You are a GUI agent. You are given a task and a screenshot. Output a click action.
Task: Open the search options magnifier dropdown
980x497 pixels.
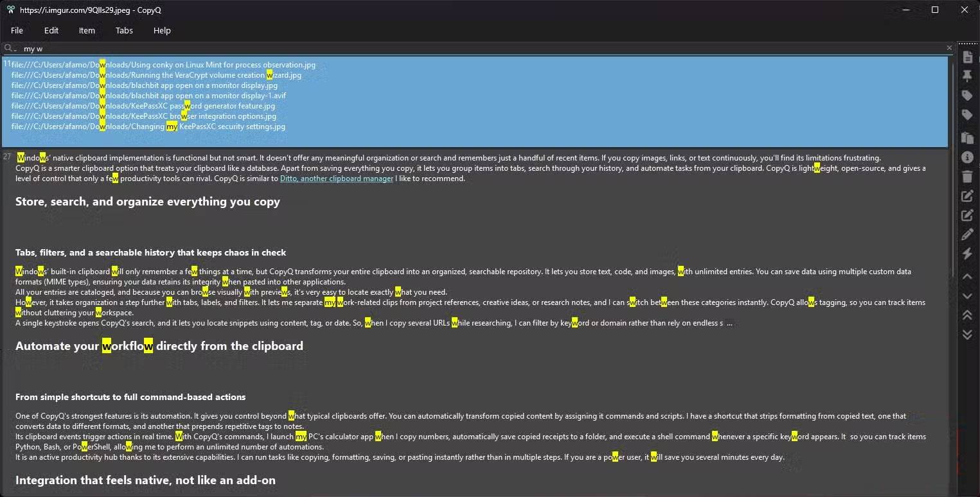coord(10,48)
